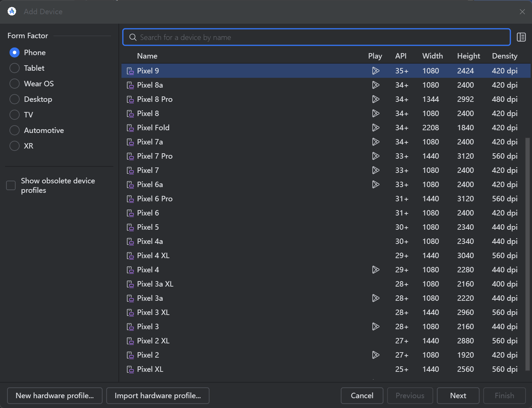
Task: Select the Tablet form factor
Action: click(x=15, y=68)
